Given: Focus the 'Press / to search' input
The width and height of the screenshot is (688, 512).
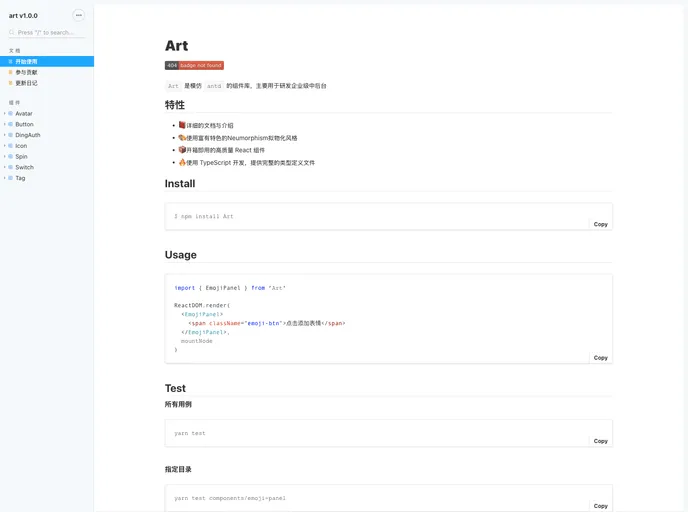Looking at the screenshot, I should tap(47, 32).
